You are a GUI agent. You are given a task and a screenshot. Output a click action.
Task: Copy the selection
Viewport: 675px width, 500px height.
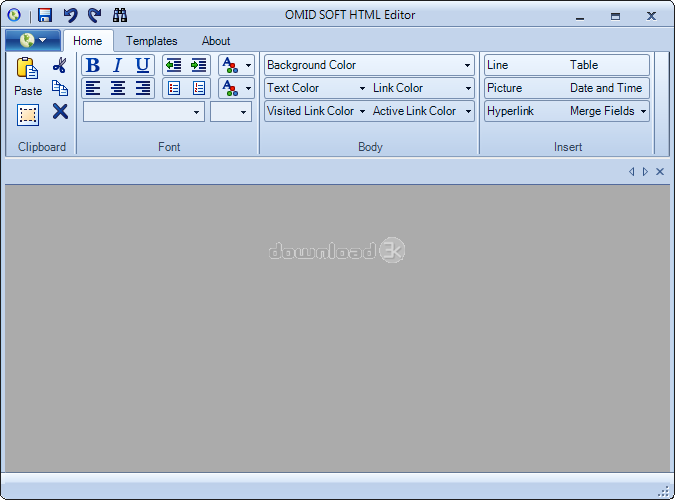pyautogui.click(x=60, y=88)
